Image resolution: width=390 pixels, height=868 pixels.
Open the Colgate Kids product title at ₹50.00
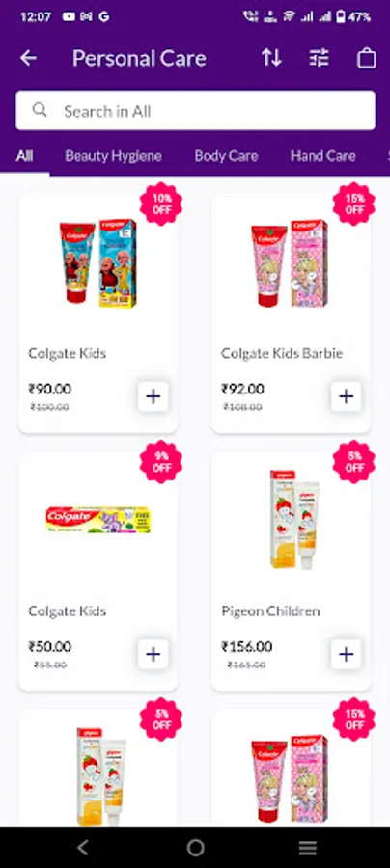pyautogui.click(x=67, y=611)
